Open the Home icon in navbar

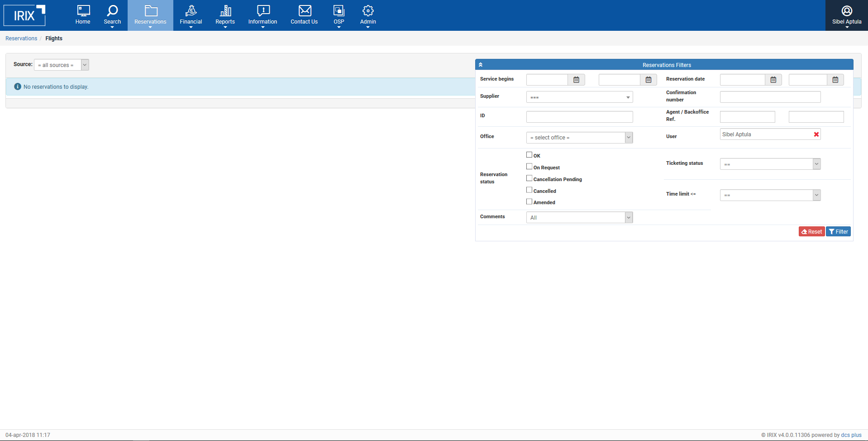coord(83,11)
